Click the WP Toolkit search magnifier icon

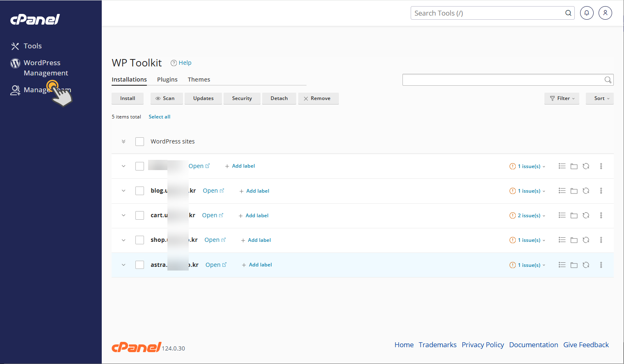608,80
